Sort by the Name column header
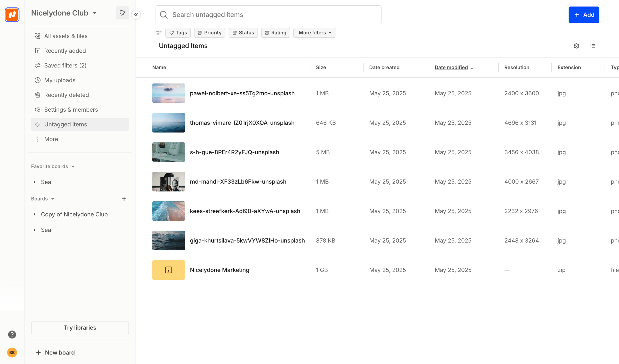 tap(159, 68)
